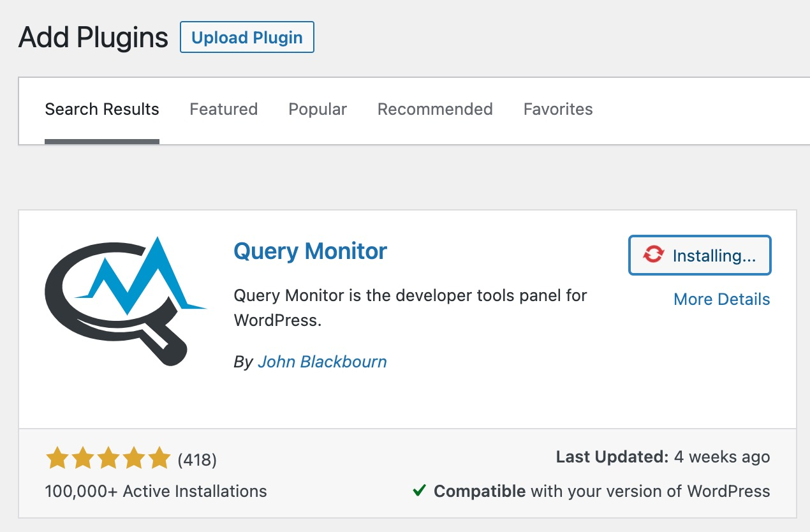Click the Query Monitor description text

(410, 307)
